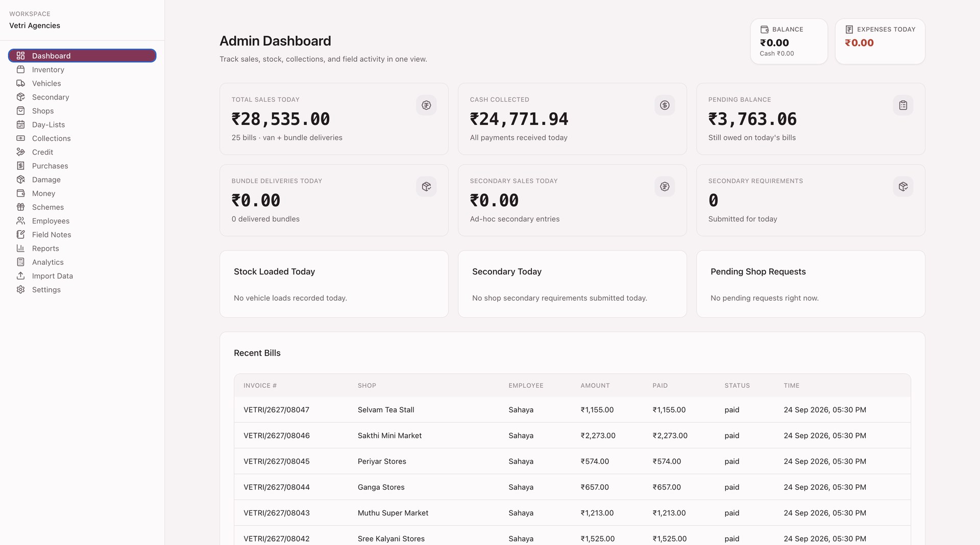Viewport: 980px width, 545px height.
Task: Click the Reports bar chart icon
Action: pyautogui.click(x=20, y=249)
